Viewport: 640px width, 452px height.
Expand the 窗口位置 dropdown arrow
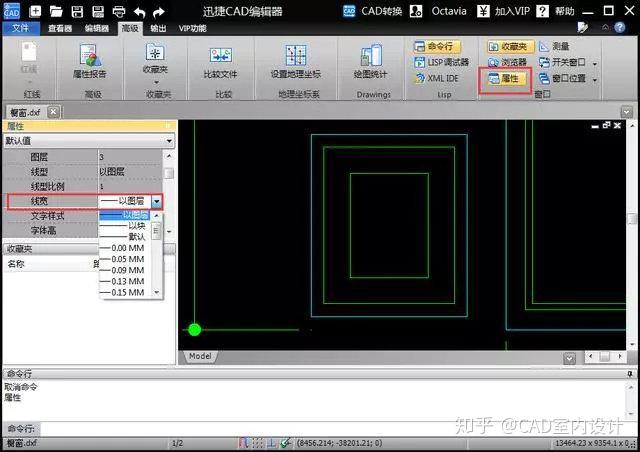pos(595,80)
